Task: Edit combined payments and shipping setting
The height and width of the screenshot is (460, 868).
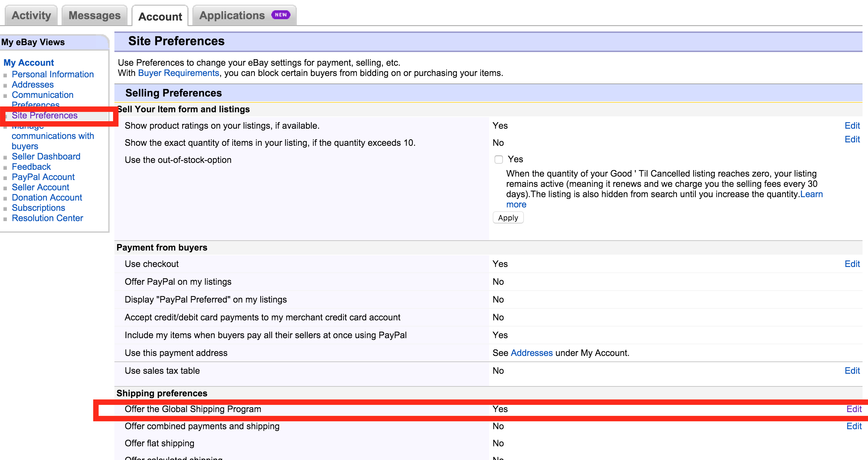Action: 854,426
